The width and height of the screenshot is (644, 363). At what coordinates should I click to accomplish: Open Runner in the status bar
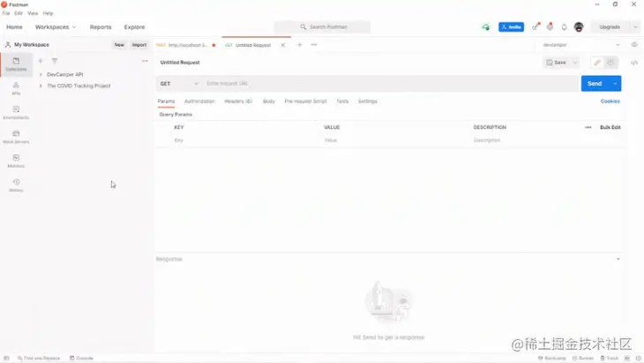pyautogui.click(x=583, y=358)
